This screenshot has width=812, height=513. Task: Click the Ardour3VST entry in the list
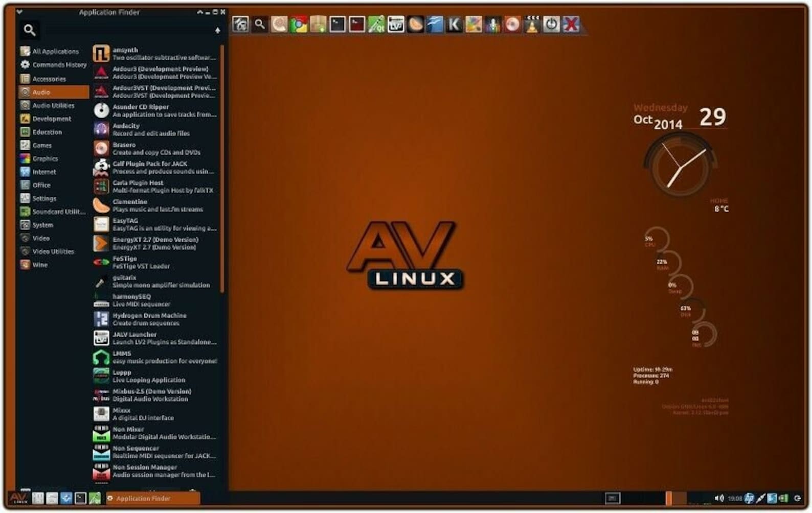(x=156, y=91)
